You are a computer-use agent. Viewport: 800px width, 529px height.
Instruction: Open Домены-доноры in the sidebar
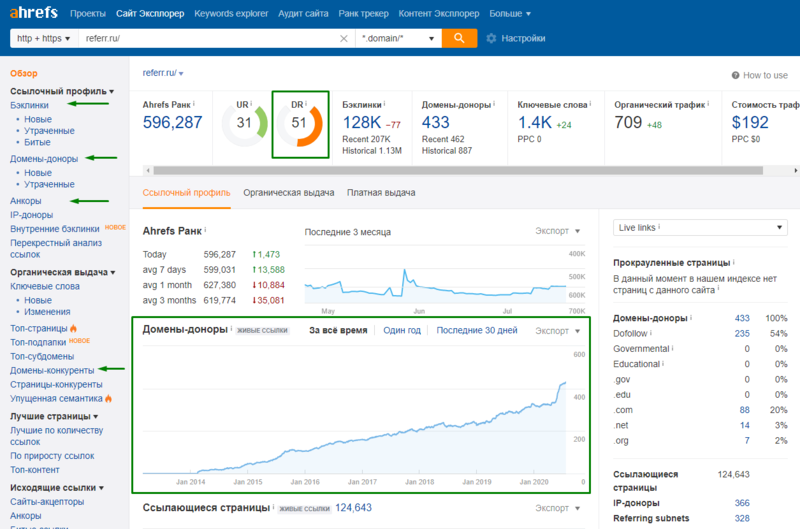click(x=44, y=159)
